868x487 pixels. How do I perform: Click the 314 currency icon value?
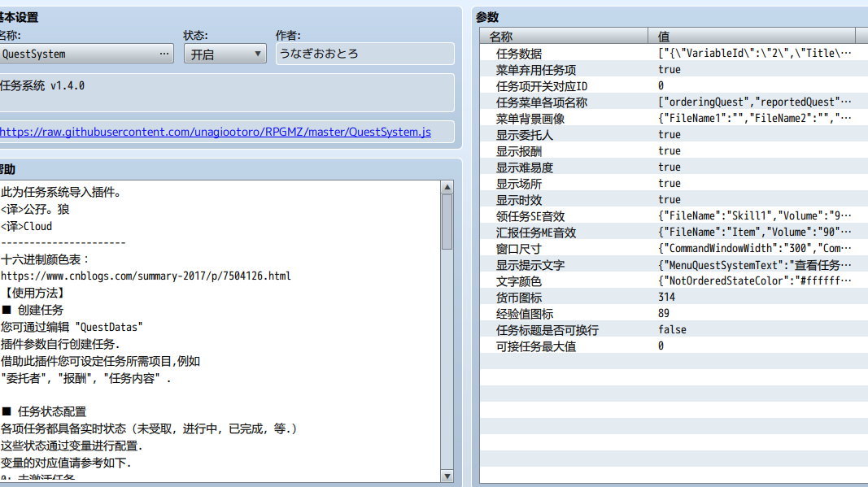pos(666,298)
